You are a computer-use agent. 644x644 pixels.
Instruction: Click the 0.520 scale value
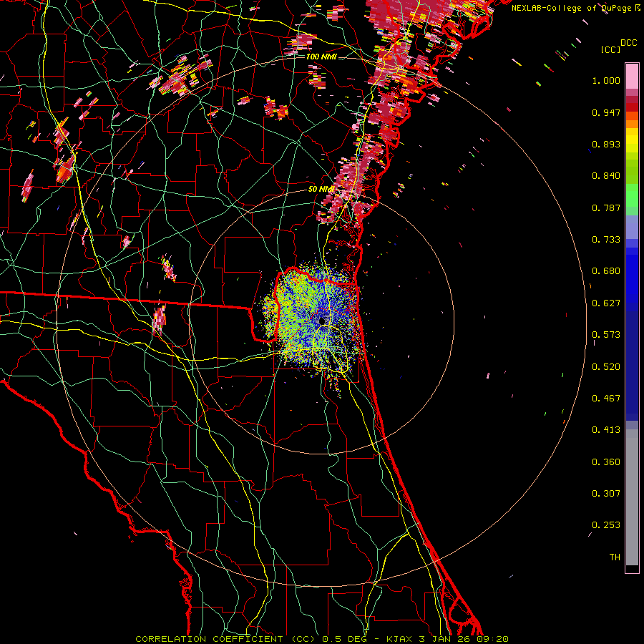tap(606, 367)
